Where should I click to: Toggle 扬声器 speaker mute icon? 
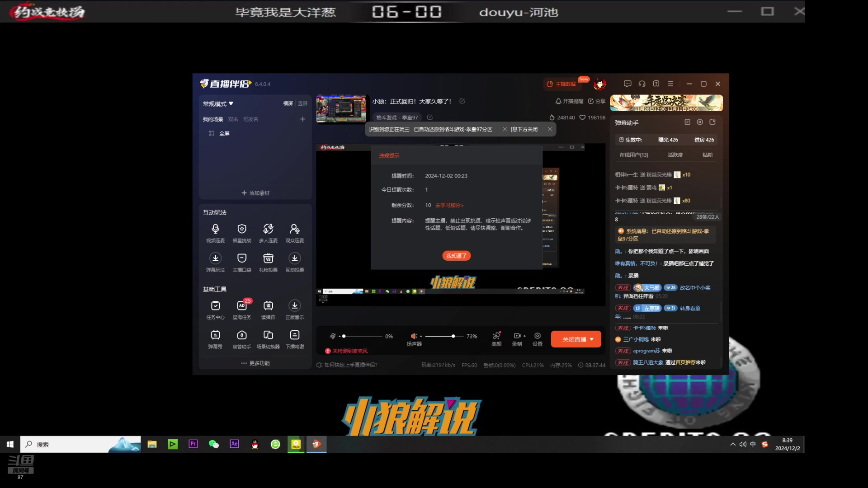pyautogui.click(x=413, y=336)
